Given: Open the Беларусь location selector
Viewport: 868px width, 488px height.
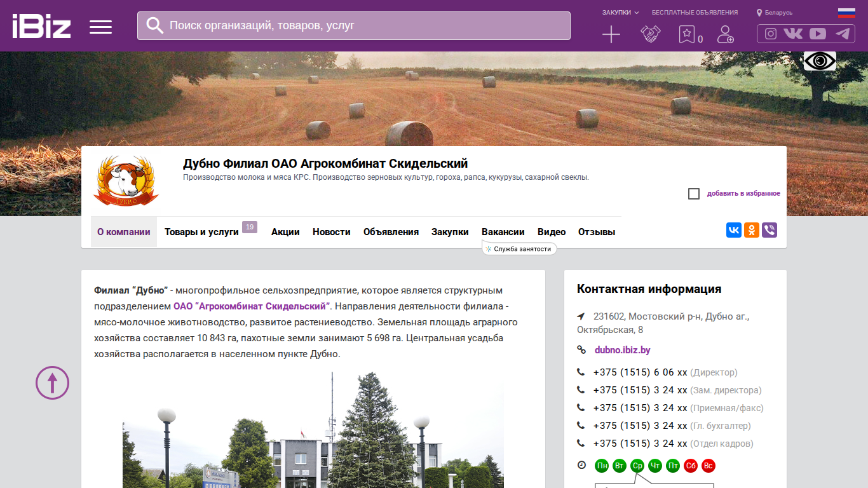Looking at the screenshot, I should (775, 13).
